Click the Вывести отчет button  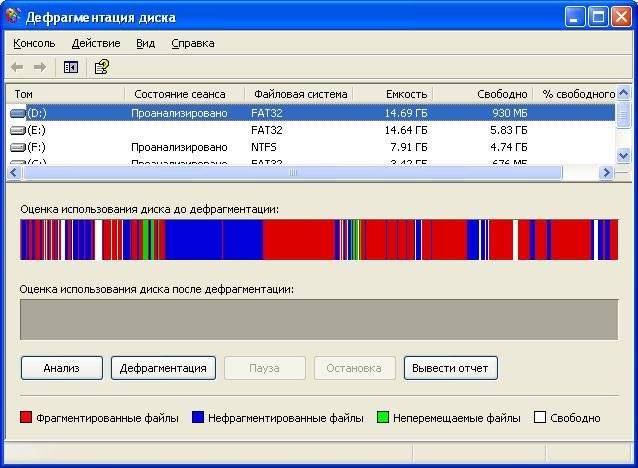(x=450, y=368)
